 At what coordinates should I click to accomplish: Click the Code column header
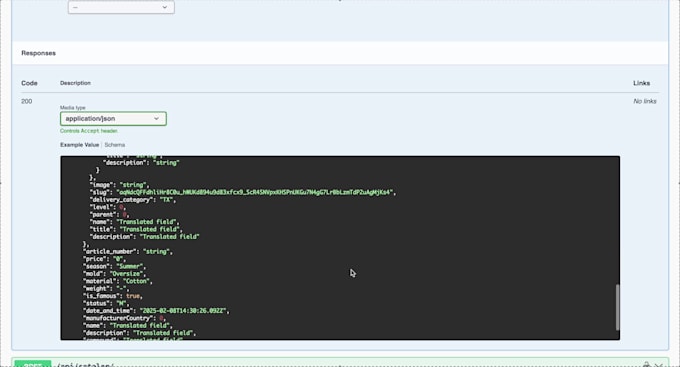[x=29, y=83]
